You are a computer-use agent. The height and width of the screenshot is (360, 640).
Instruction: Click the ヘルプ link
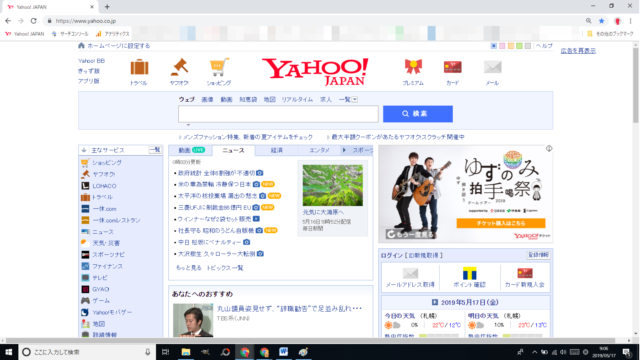544,46
